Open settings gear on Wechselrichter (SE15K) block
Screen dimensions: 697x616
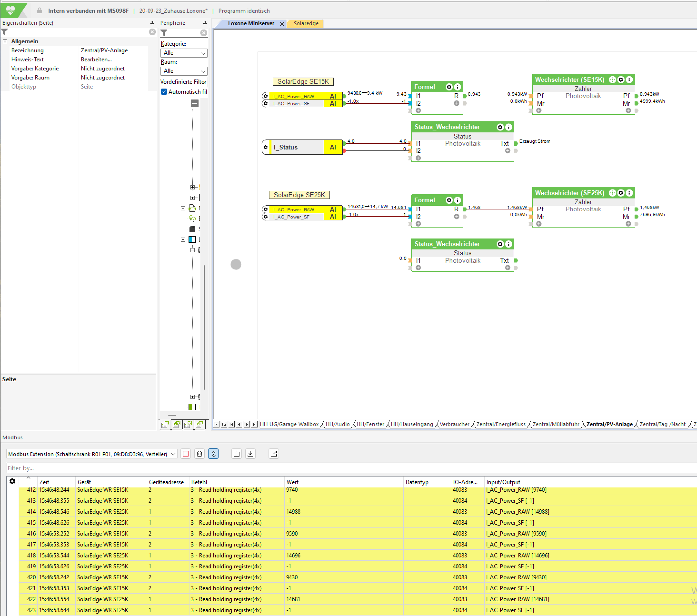tap(621, 79)
